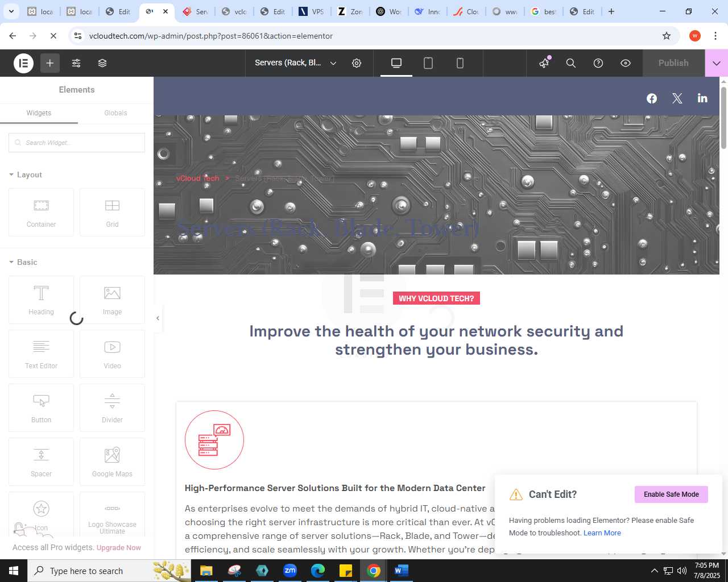Open Microsoft Word from the taskbar
This screenshot has width=728, height=582.
(401, 571)
